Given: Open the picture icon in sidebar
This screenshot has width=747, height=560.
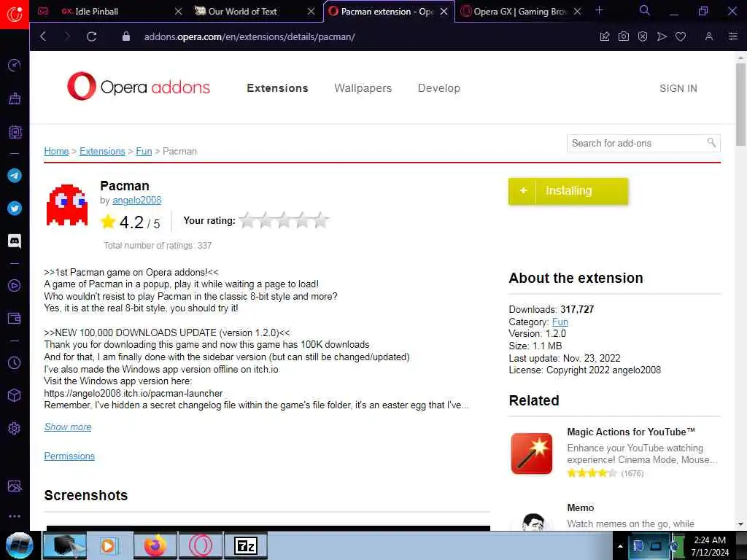Looking at the screenshot, I should tap(15, 486).
